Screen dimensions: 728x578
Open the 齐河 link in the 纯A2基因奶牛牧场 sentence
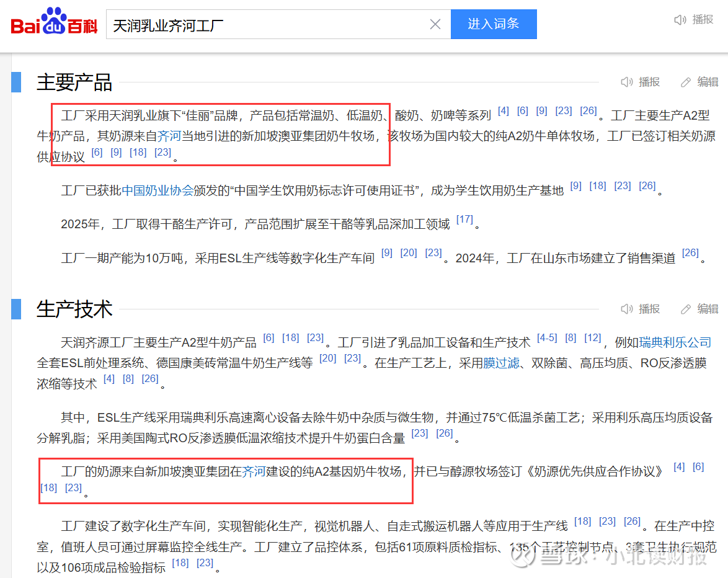tap(254, 472)
